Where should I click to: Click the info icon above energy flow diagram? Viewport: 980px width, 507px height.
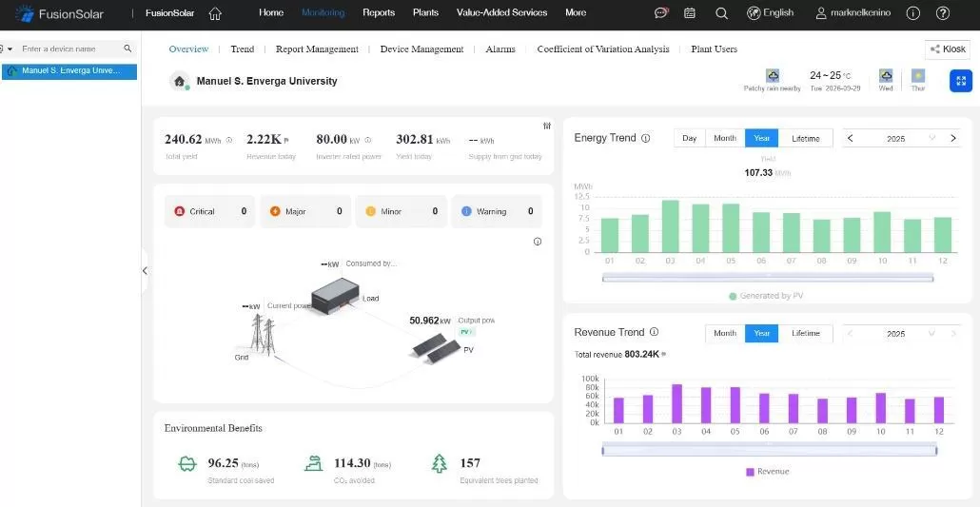pos(538,242)
